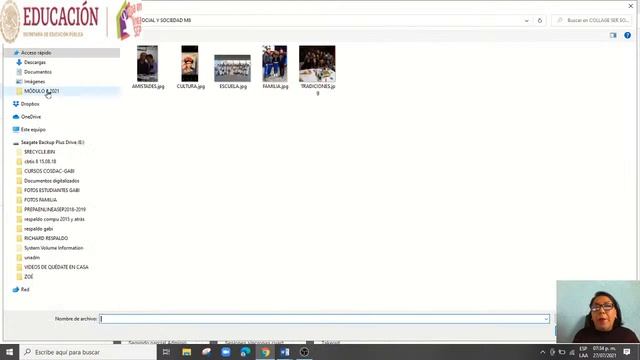640x360 pixels.
Task: Select the ESCUELA.jpg image thumbnail
Action: pos(233,68)
